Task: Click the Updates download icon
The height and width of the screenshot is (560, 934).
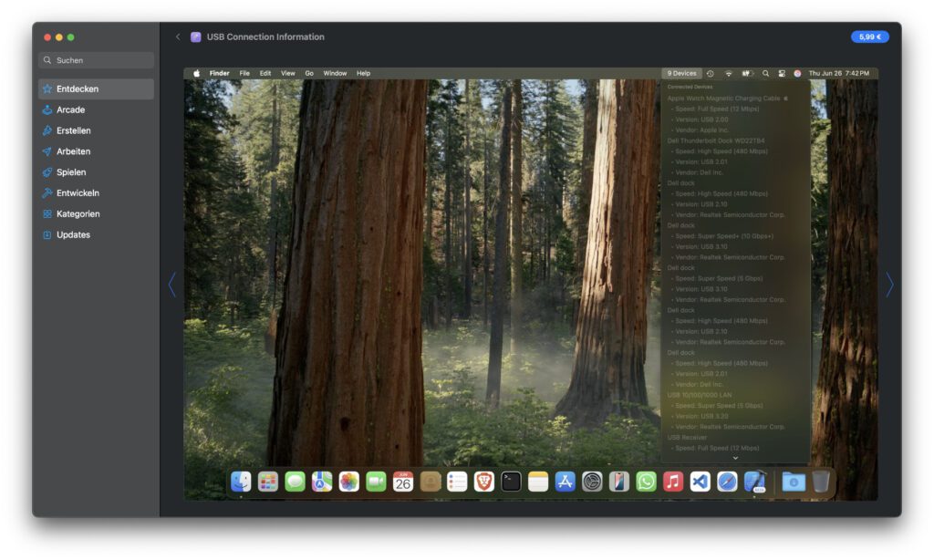Action: (47, 235)
